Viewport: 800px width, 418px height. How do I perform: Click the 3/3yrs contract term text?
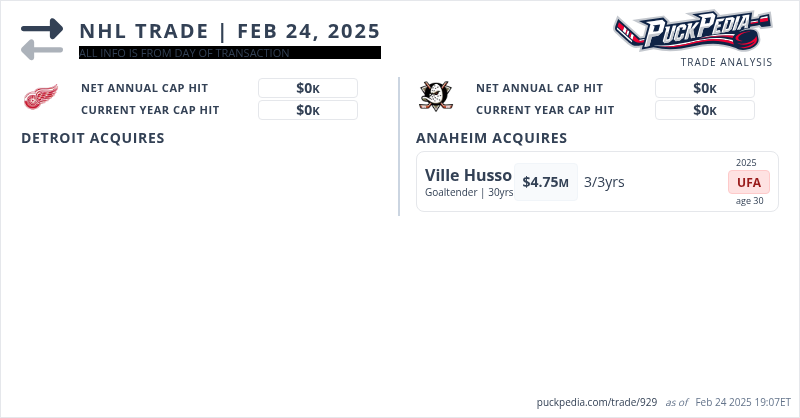[604, 182]
